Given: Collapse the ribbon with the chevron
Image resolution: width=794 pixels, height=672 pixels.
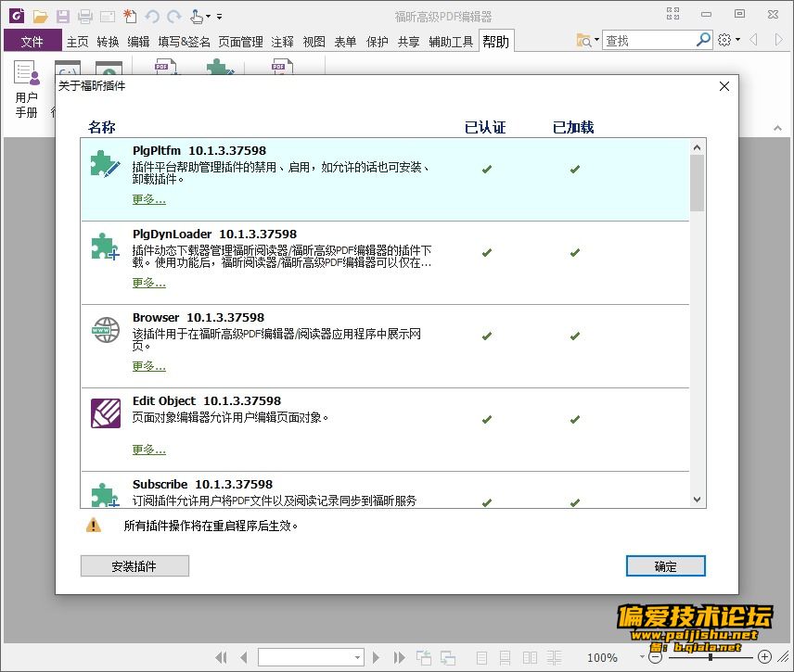Looking at the screenshot, I should [x=778, y=128].
